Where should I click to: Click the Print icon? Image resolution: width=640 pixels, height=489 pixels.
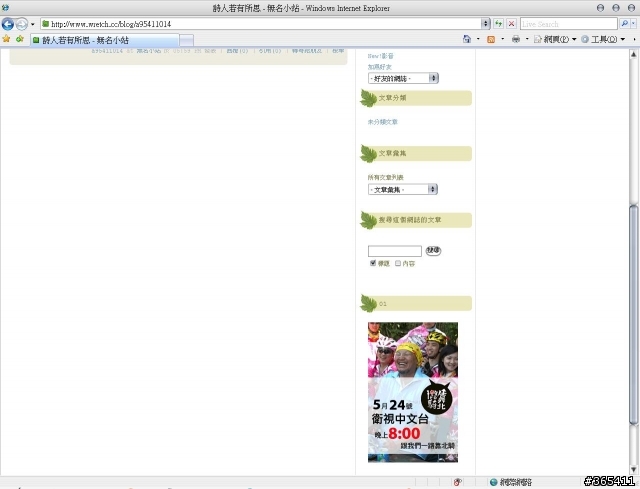(x=516, y=39)
